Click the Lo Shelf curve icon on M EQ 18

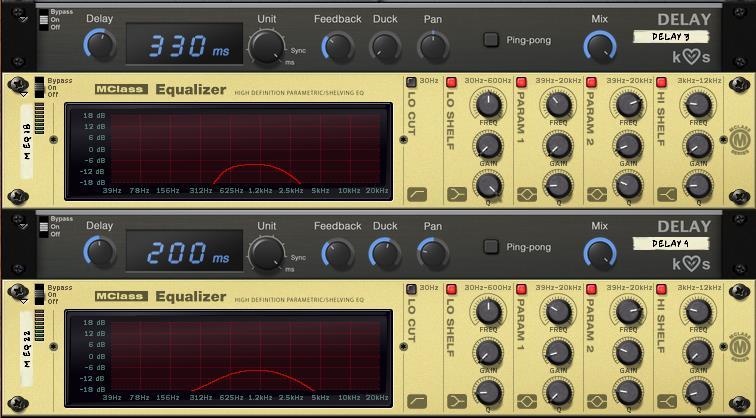point(457,194)
